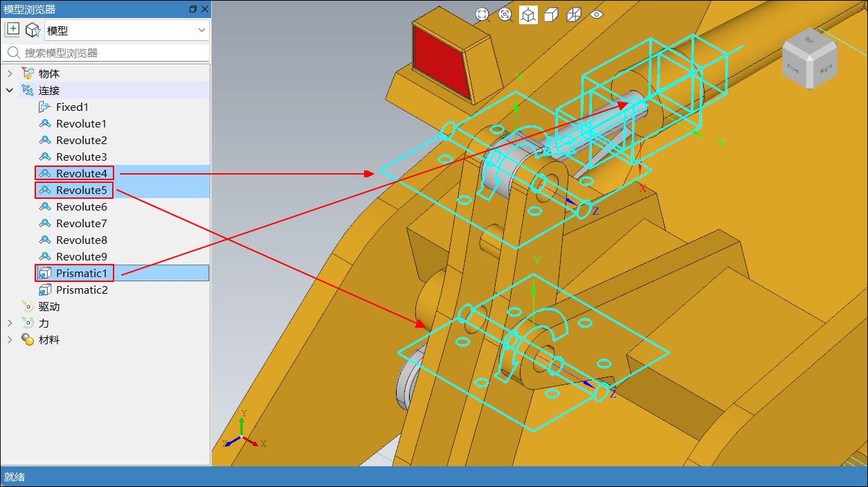868x487 pixels.
Task: Select the Prismatic2 joint entry
Action: [x=82, y=290]
